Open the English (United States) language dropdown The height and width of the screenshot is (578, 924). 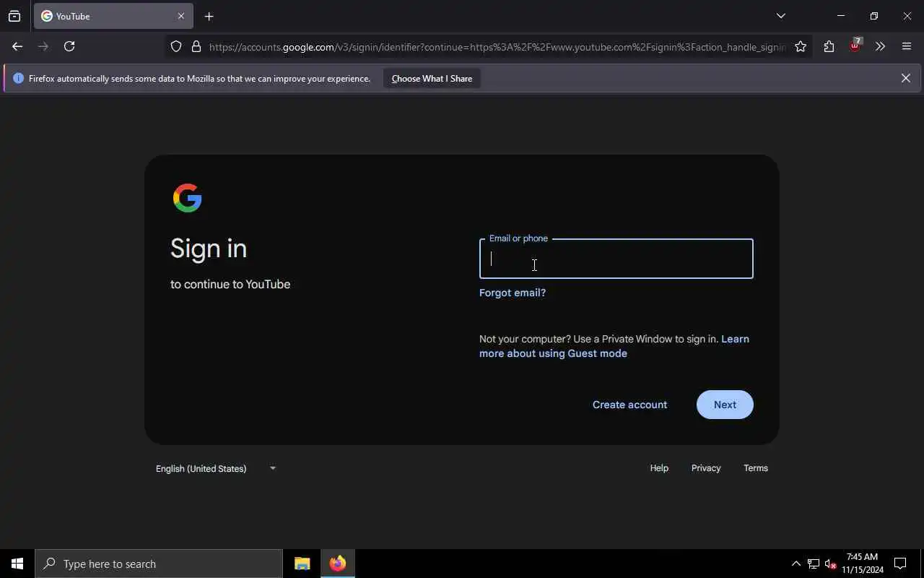pos(216,468)
